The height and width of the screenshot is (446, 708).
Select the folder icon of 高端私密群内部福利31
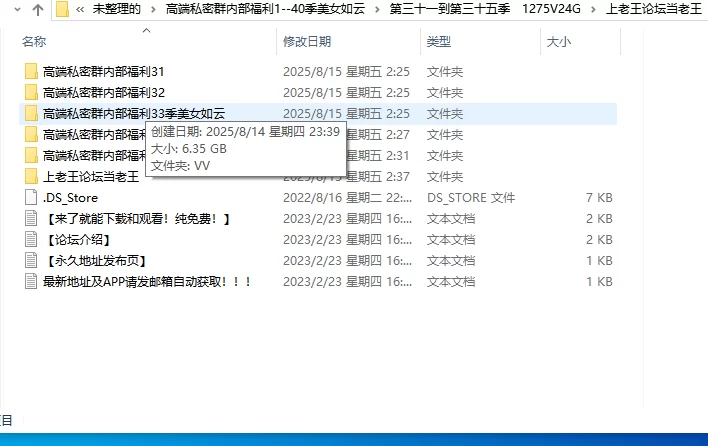click(31, 72)
